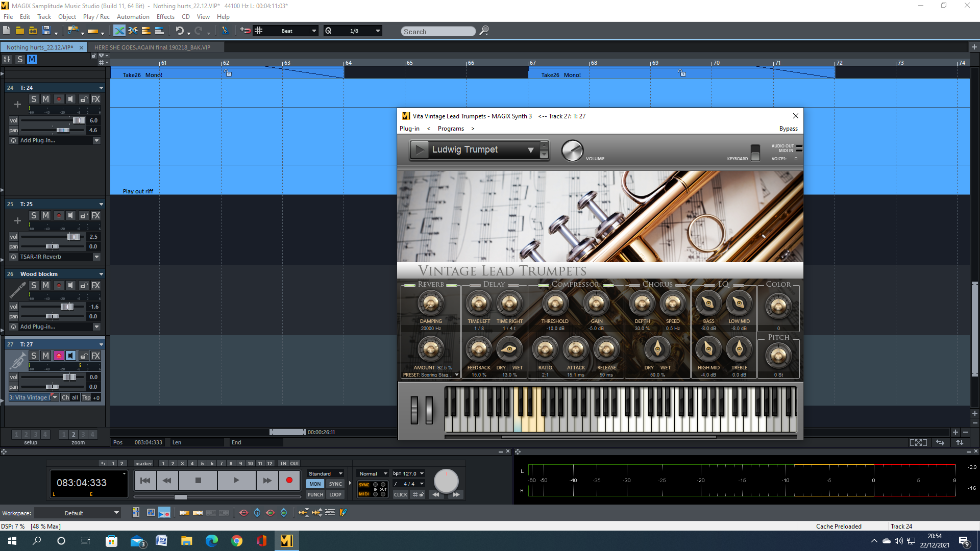Open the Automation menu
The image size is (980, 551).
pyautogui.click(x=133, y=17)
